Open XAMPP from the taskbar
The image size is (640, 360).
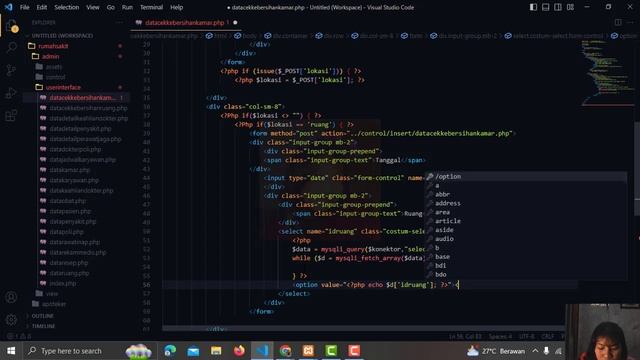(308, 351)
